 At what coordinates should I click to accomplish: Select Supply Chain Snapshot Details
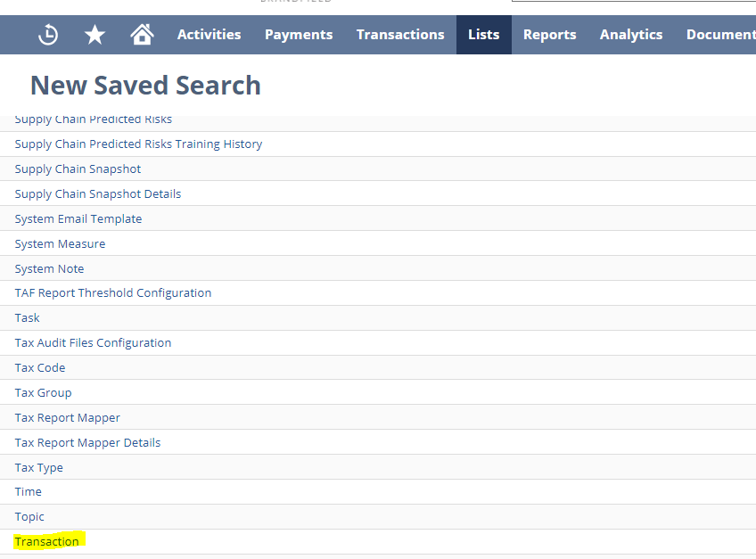[x=98, y=193]
